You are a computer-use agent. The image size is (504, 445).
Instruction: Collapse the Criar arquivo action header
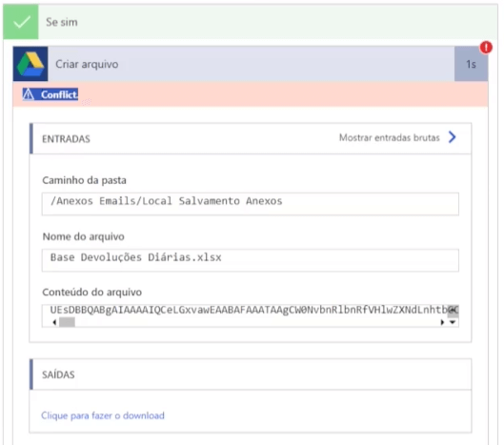pyautogui.click(x=251, y=64)
